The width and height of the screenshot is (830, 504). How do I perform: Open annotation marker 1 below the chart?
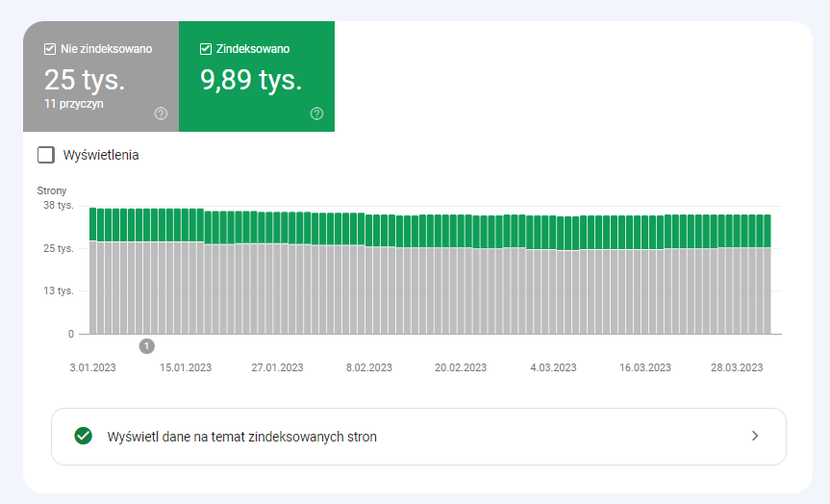click(146, 345)
